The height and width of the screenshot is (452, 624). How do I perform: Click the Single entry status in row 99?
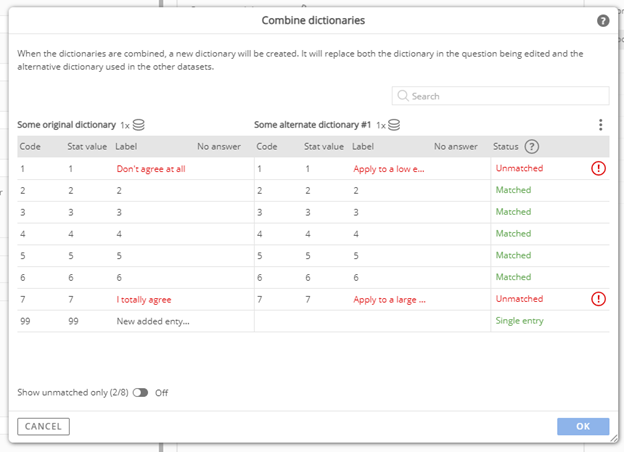point(519,321)
